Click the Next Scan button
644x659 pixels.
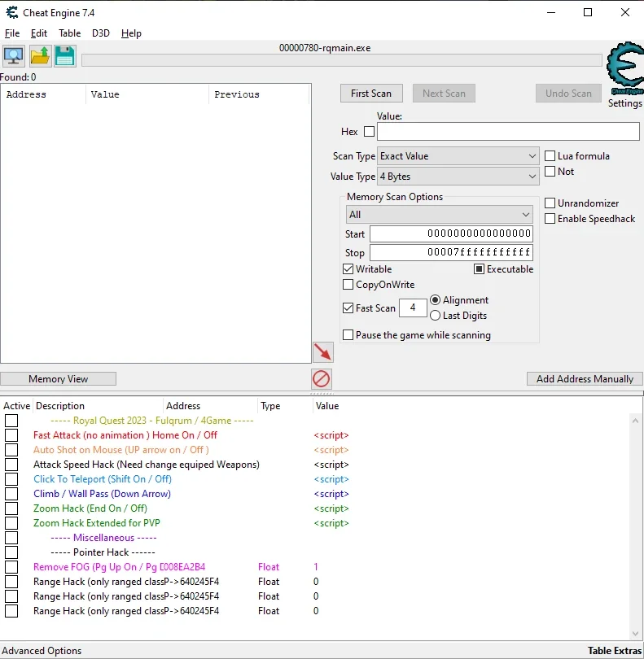(x=444, y=94)
